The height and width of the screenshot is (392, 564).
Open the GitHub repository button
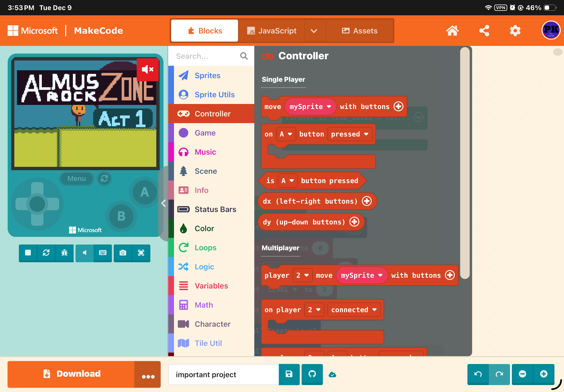[312, 374]
